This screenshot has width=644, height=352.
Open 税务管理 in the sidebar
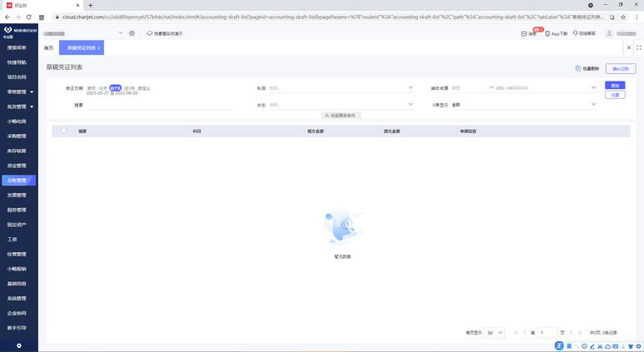(x=17, y=210)
